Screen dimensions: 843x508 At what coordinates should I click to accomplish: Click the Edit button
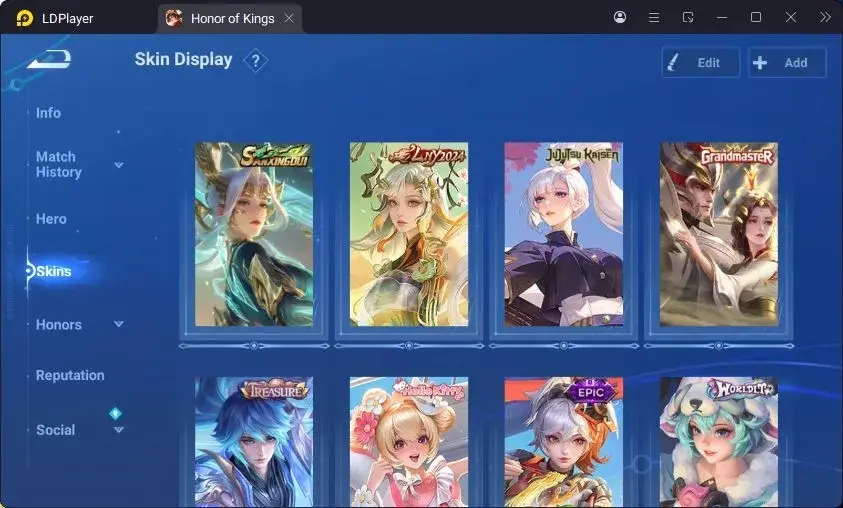pos(701,62)
